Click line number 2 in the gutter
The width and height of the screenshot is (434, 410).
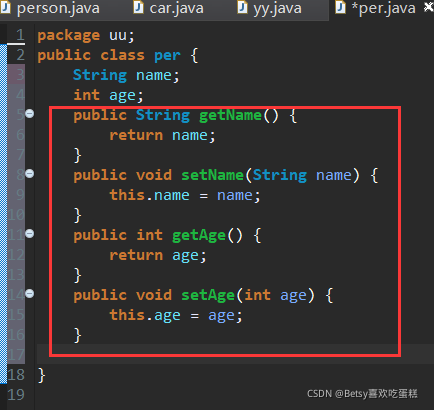20,55
